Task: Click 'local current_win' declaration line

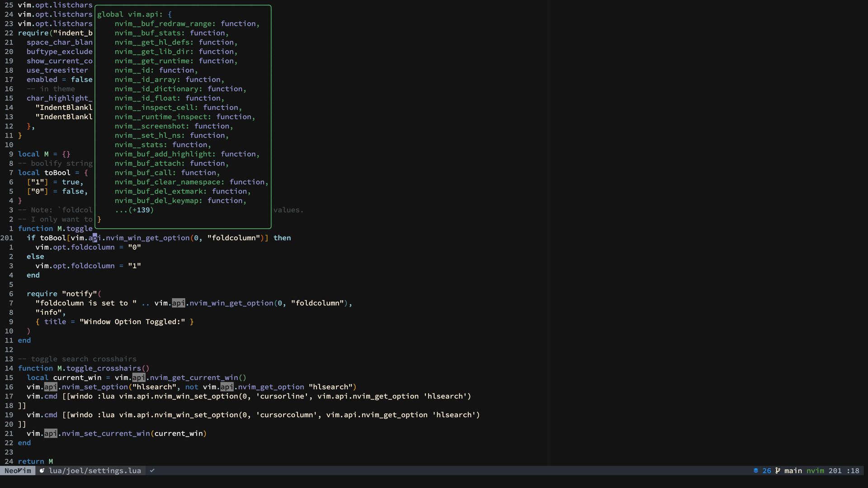Action: click(137, 377)
